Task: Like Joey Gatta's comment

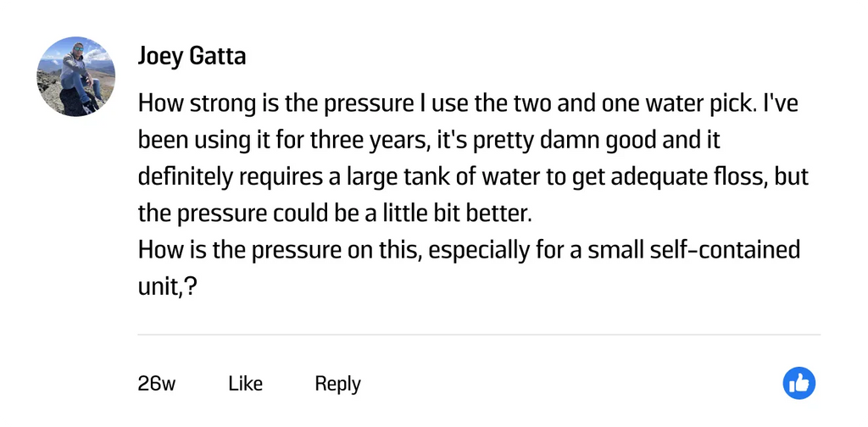Action: pos(245,384)
